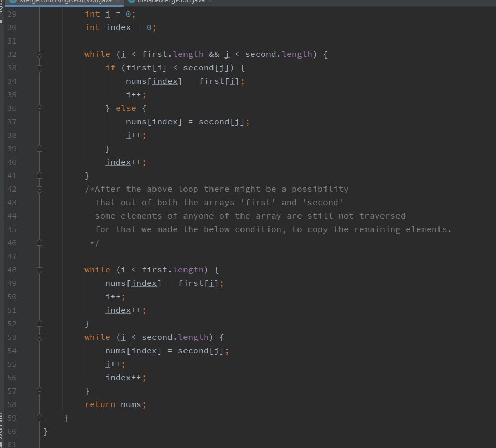
Task: Click 'nums[index] = second[j];' on line 37
Action: 188,122
